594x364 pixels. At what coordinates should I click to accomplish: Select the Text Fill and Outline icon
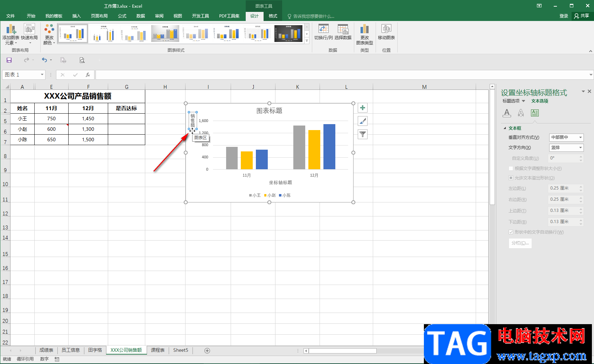[x=507, y=113]
